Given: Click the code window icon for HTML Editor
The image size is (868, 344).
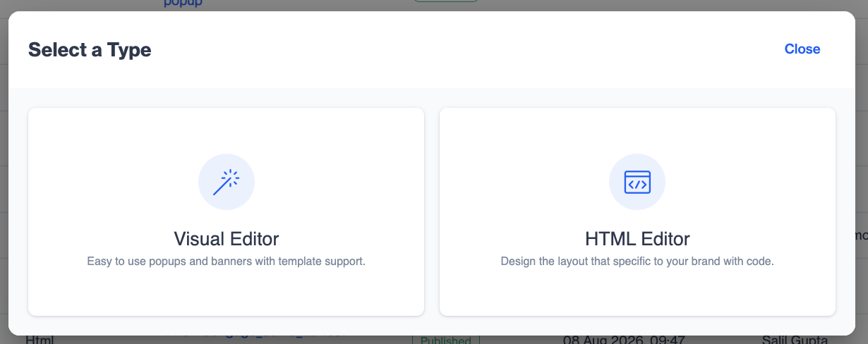Looking at the screenshot, I should click(x=637, y=183).
